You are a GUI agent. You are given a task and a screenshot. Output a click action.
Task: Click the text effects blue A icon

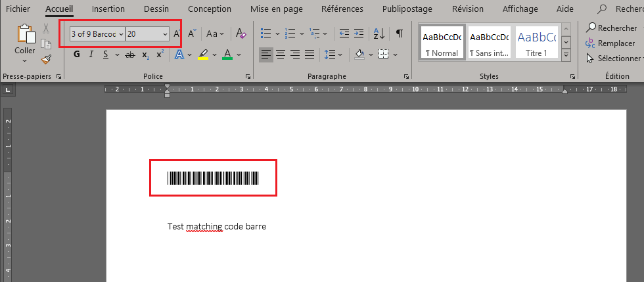[179, 55]
